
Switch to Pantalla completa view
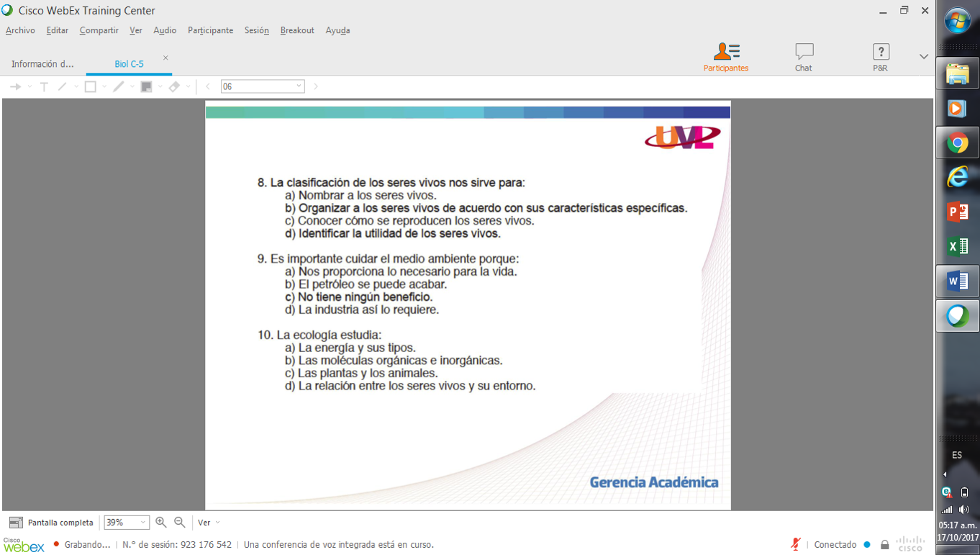tap(51, 523)
